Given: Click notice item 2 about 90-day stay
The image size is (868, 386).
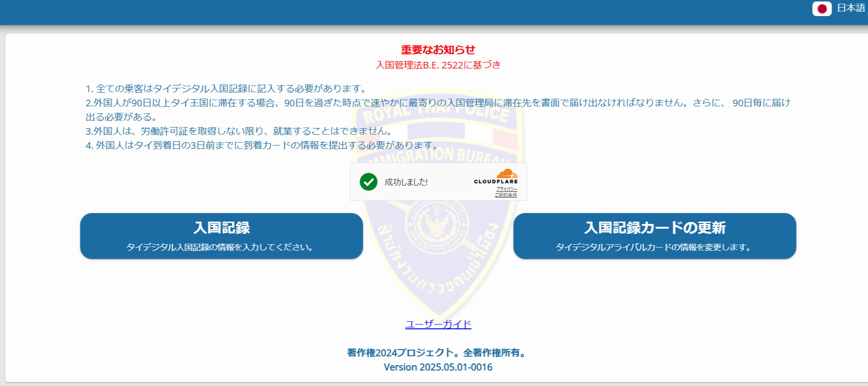Looking at the screenshot, I should click(438, 103).
